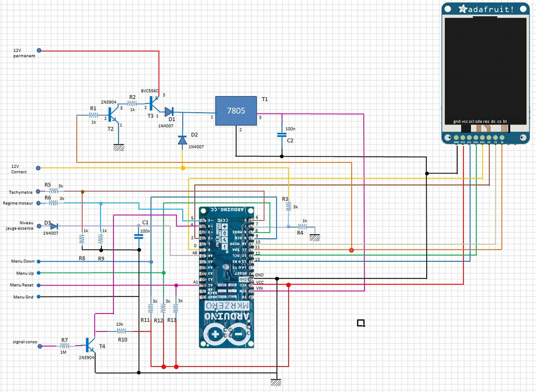
Task: Select the 12V Contact terminal dot
Action: click(x=39, y=168)
